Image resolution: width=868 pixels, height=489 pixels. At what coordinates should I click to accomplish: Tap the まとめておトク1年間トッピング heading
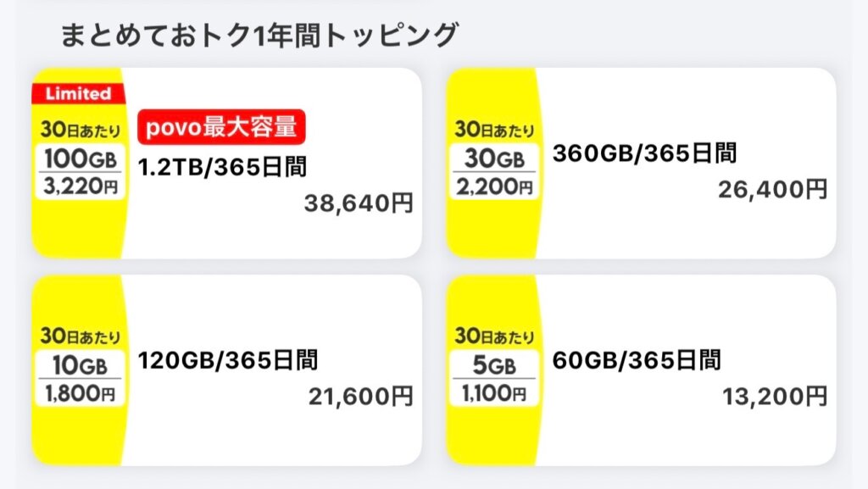[x=259, y=36]
